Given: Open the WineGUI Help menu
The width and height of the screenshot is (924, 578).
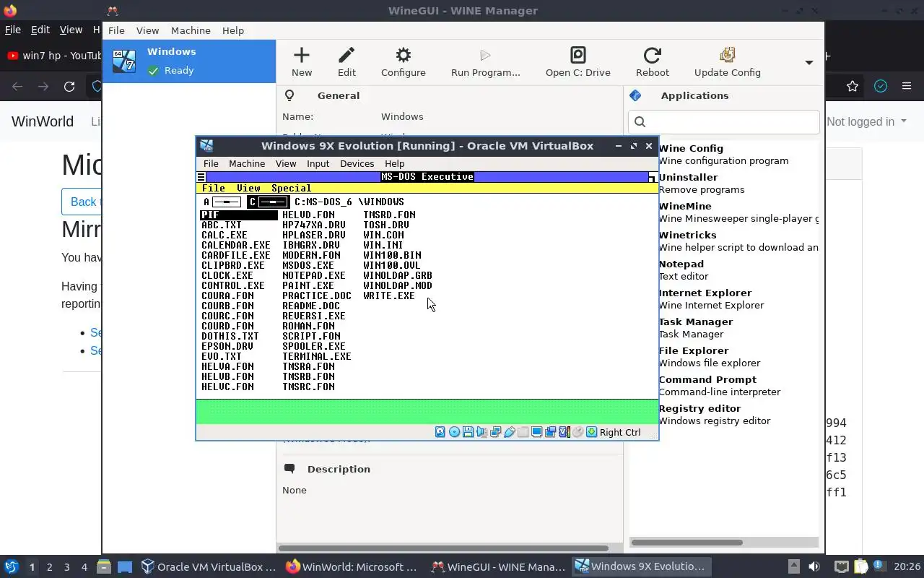Looking at the screenshot, I should pos(233,30).
